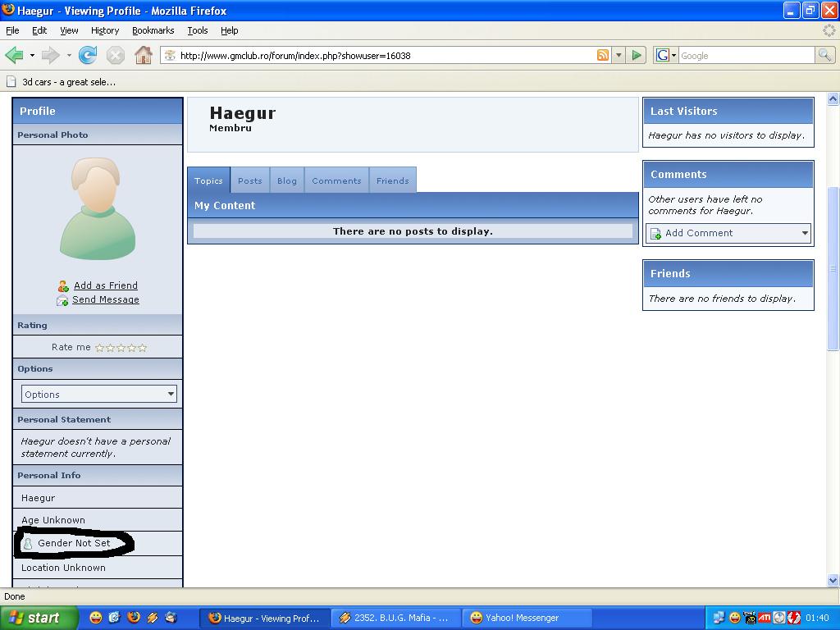Open the Home page icon
The image size is (840, 630).
tap(143, 55)
